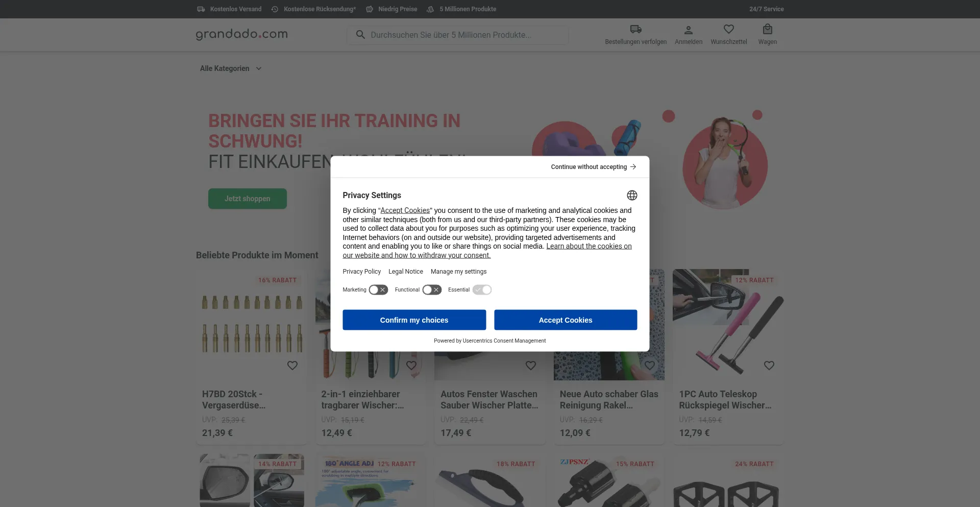Click Confirm my choices button
Viewport: 980px width, 507px height.
pos(414,320)
